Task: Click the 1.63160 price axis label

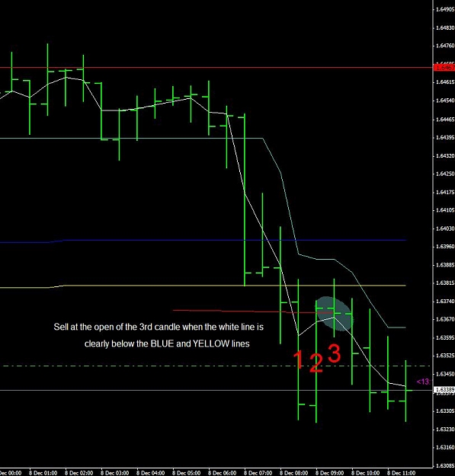Action: point(445,447)
